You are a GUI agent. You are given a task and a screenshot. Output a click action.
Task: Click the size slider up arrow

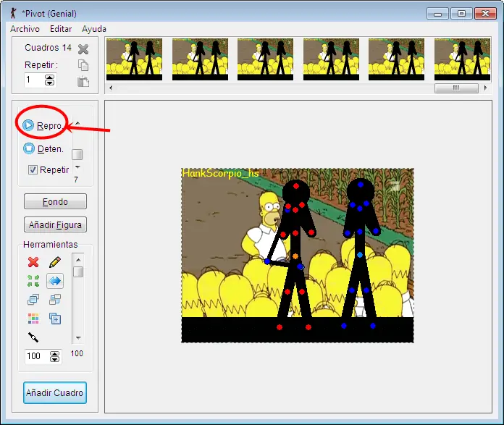78,260
